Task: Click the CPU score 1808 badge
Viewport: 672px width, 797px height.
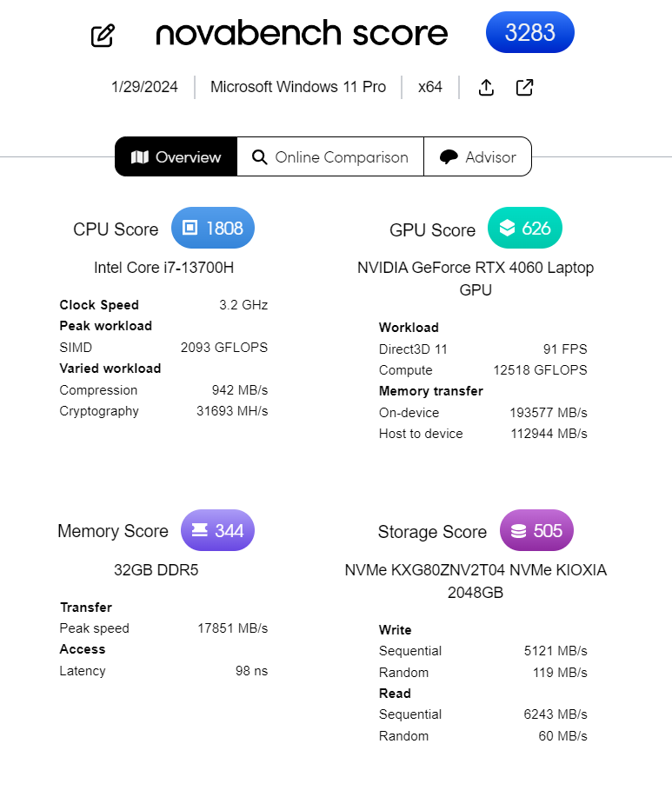Action: tap(213, 229)
